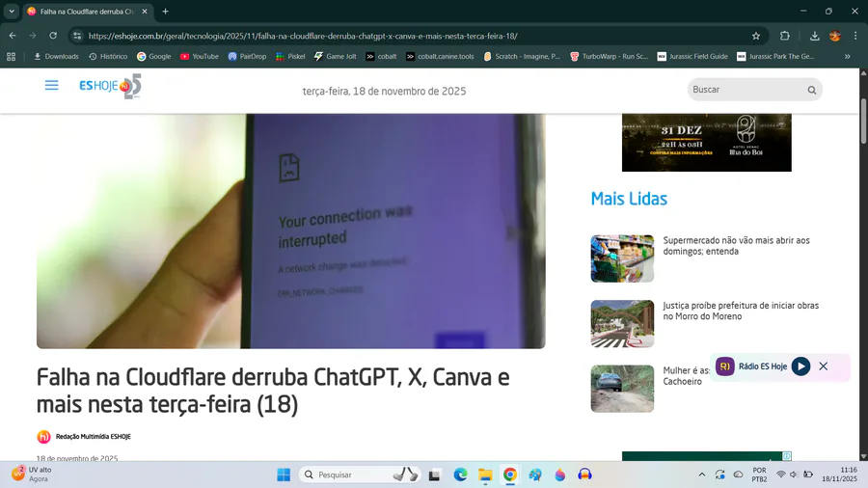Open the cobalt bookmark
The image size is (868, 488).
tap(381, 57)
